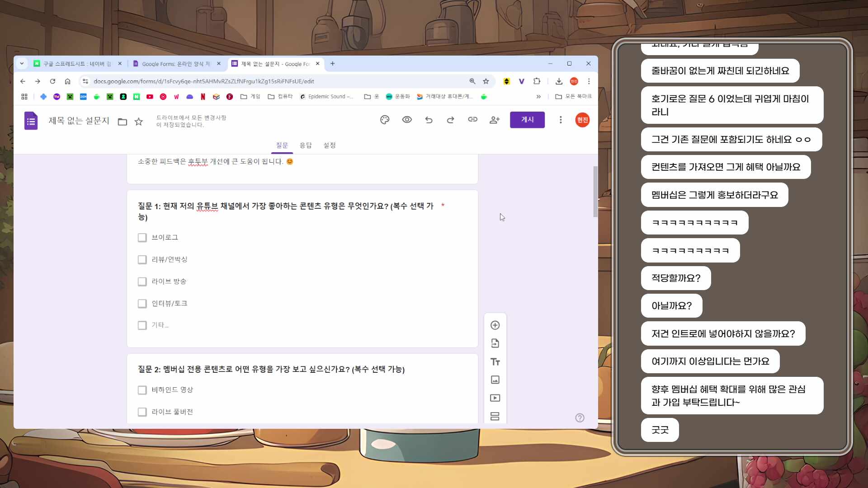868x488 pixels.
Task: Check the 기타... option
Action: click(142, 325)
